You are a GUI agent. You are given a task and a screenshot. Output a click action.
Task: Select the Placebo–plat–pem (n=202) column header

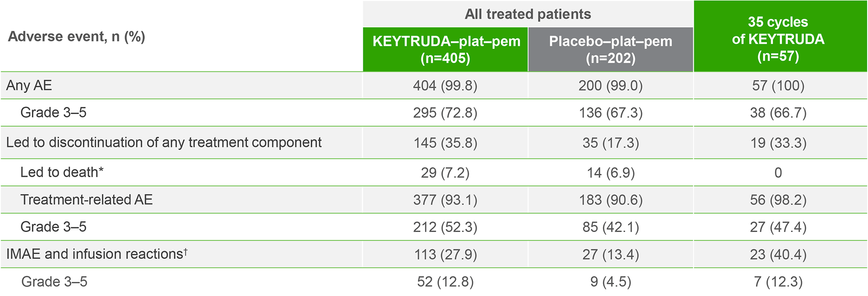(x=611, y=50)
